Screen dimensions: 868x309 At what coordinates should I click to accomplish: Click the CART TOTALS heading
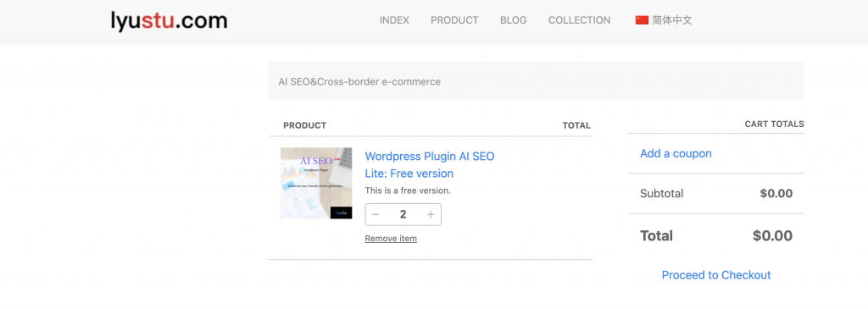point(775,124)
